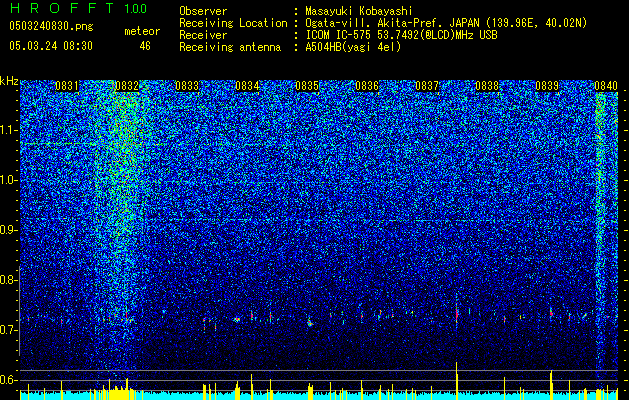
Task: Select observer name Masayuki Kobayashi
Action: [x=358, y=11]
